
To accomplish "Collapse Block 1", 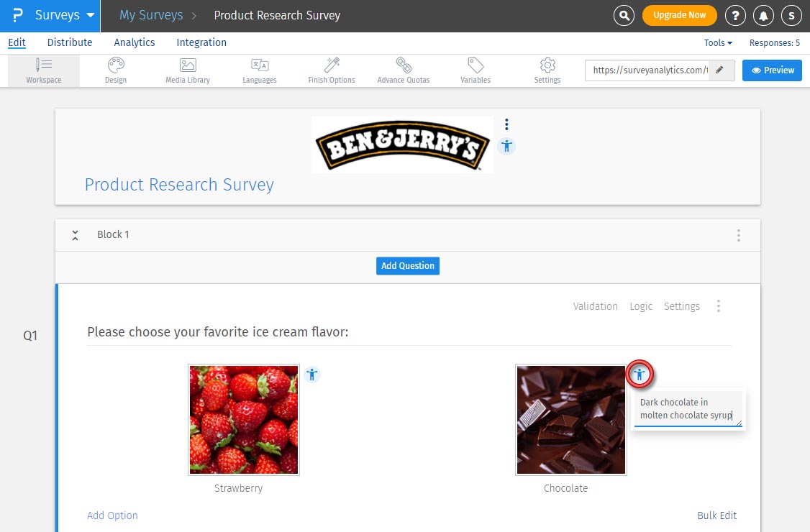I will tap(75, 234).
